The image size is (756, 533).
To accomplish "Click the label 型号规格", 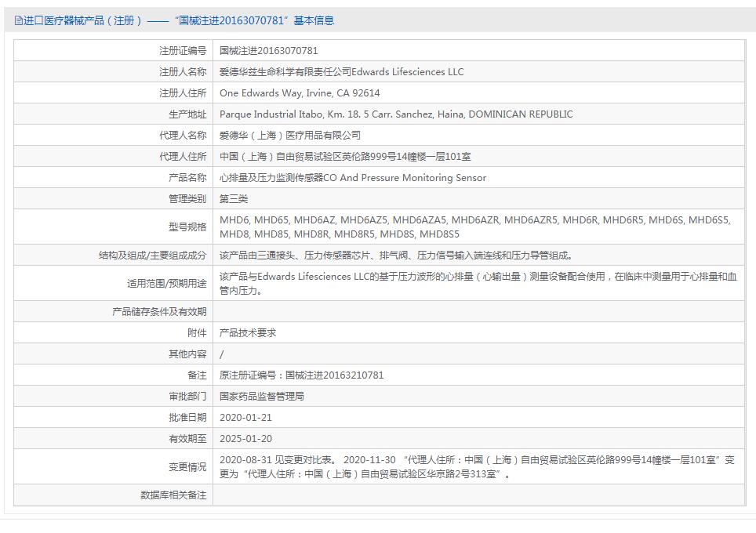I will (187, 227).
